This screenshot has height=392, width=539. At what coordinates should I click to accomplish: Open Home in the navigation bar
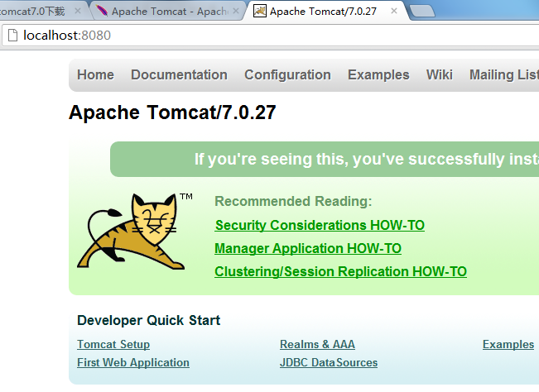[95, 74]
